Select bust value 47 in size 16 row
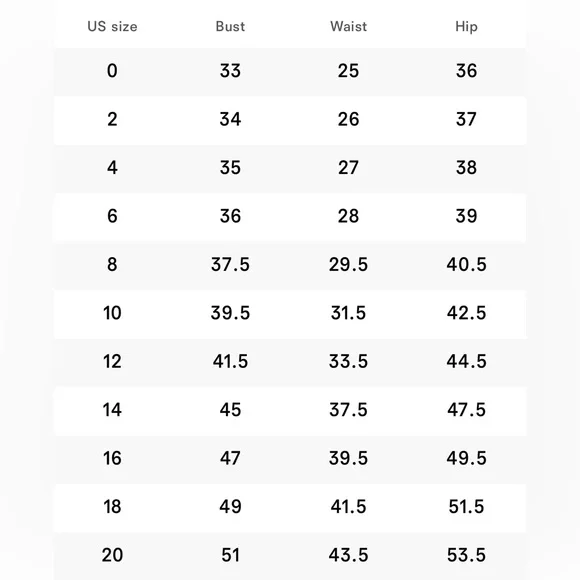 click(230, 458)
